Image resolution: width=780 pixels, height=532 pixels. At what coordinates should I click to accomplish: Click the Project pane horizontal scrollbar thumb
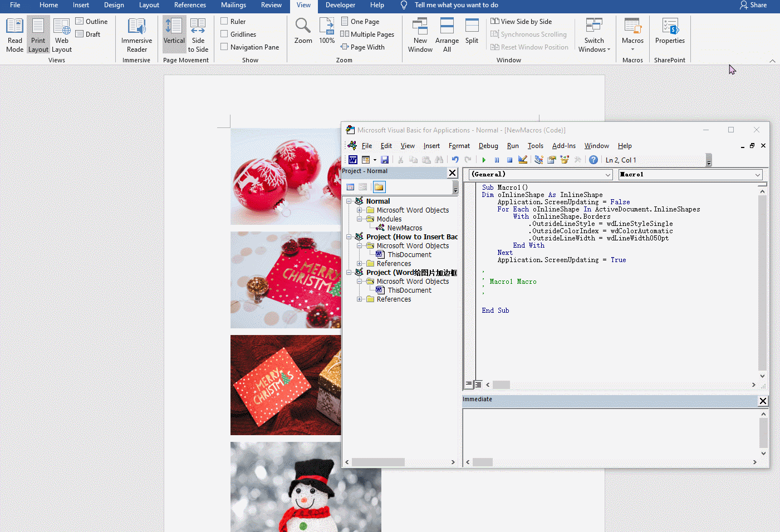[x=378, y=462]
